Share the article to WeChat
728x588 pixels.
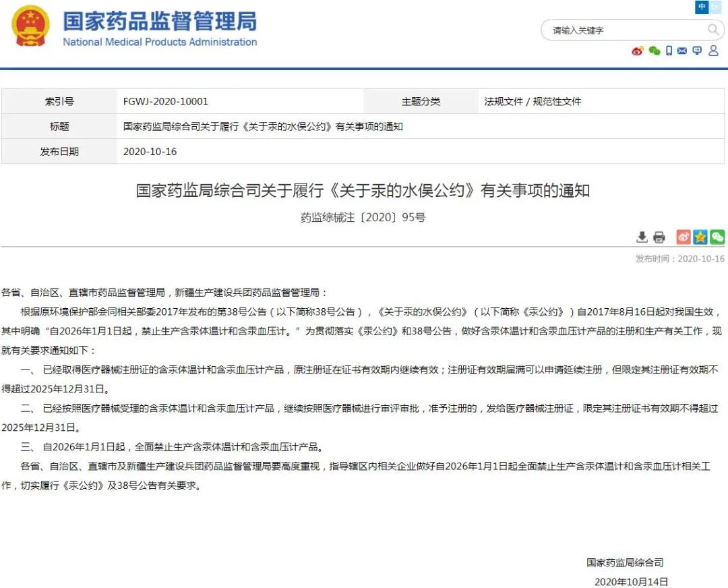[x=717, y=237]
